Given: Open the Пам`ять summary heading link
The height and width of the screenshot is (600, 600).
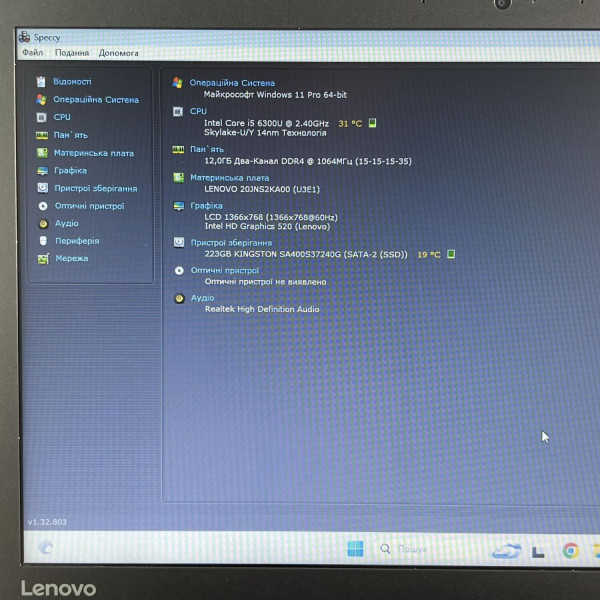Looking at the screenshot, I should tap(207, 149).
